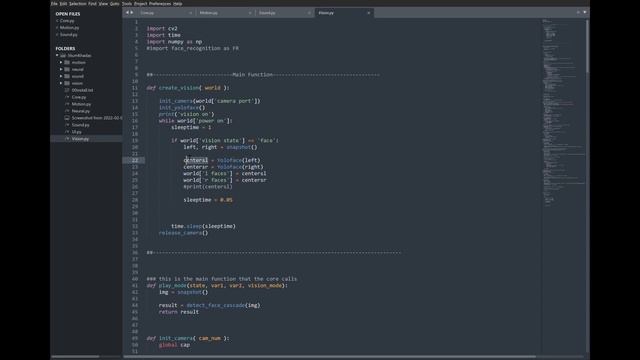Open the Selection menu

coord(78,4)
